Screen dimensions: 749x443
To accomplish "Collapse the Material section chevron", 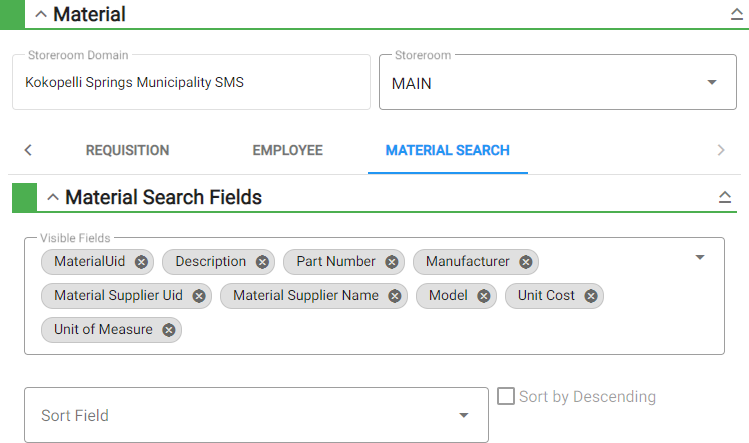I will (41, 14).
